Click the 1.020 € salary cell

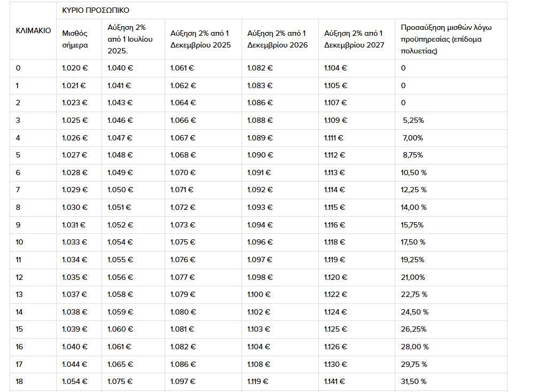point(75,68)
